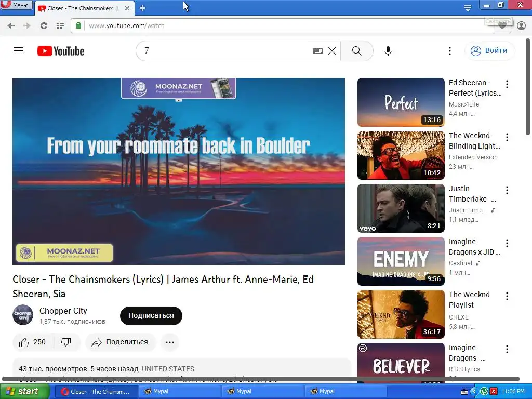Click the MOONAZ.NET banner at top of video
The image size is (532, 399).
coord(179,88)
